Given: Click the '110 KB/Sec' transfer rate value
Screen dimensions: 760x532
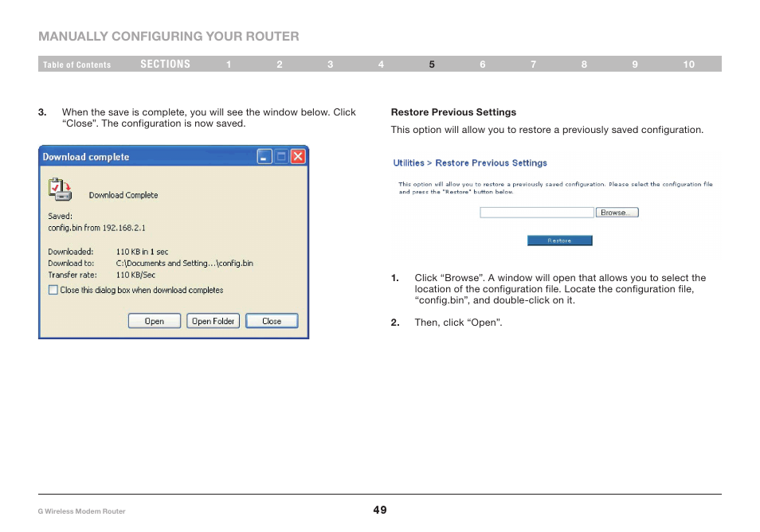Looking at the screenshot, I should (x=135, y=275).
